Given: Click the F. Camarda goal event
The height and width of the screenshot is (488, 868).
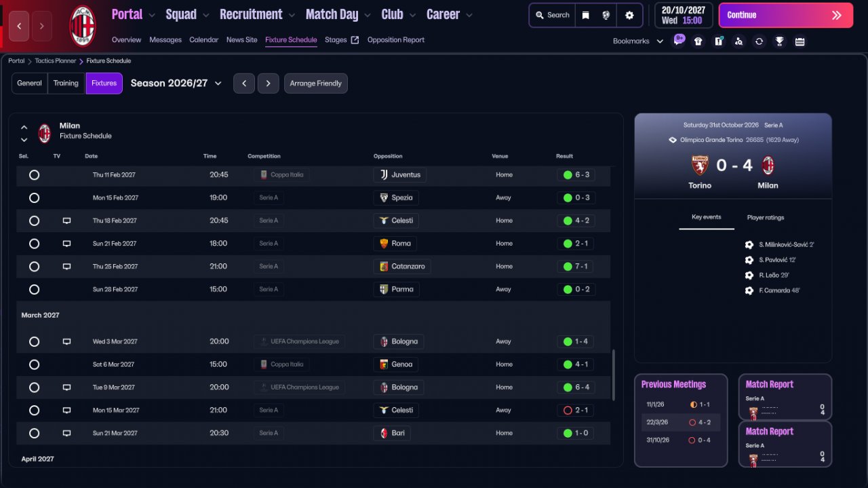Looking at the screenshot, I should 773,290.
